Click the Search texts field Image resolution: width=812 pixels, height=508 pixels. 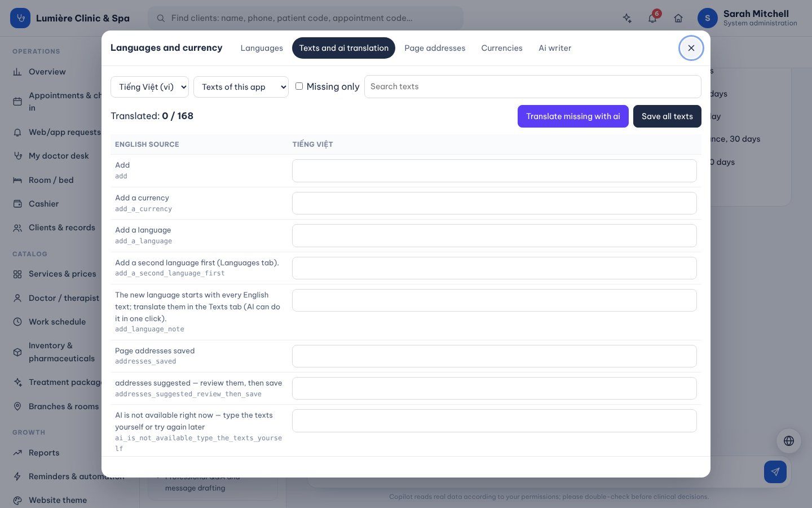click(x=533, y=86)
